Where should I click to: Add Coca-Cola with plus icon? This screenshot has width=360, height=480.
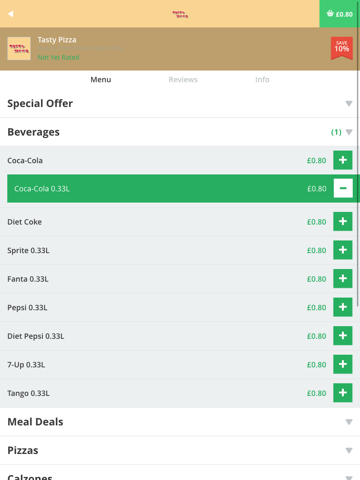click(343, 160)
